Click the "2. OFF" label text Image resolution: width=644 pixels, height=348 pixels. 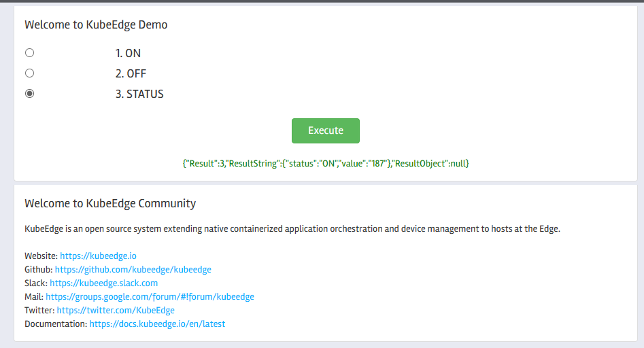[131, 74]
